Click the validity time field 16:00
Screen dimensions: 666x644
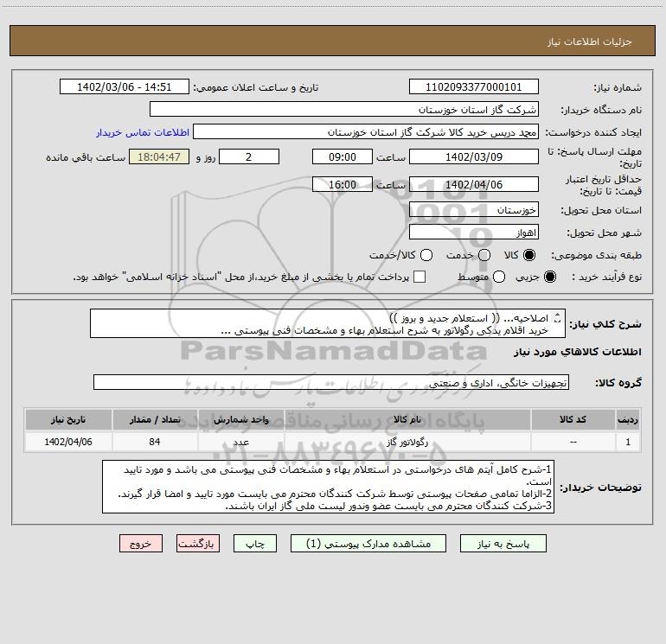[343, 184]
